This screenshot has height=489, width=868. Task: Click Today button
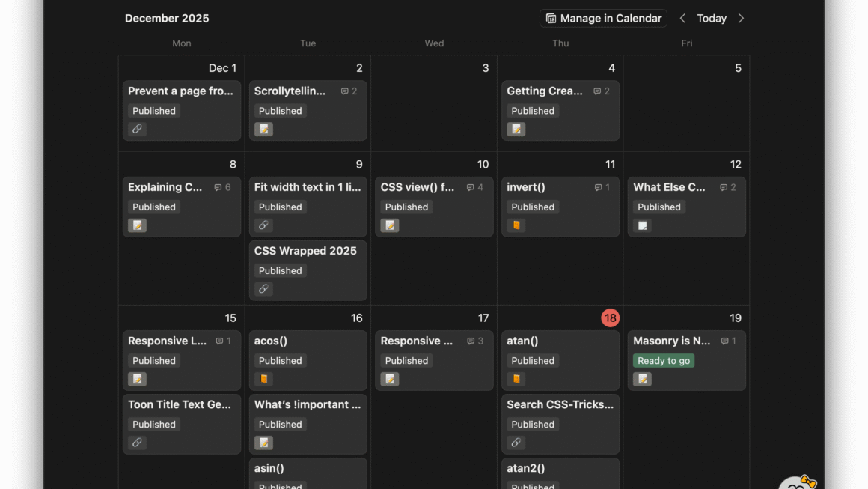click(711, 19)
